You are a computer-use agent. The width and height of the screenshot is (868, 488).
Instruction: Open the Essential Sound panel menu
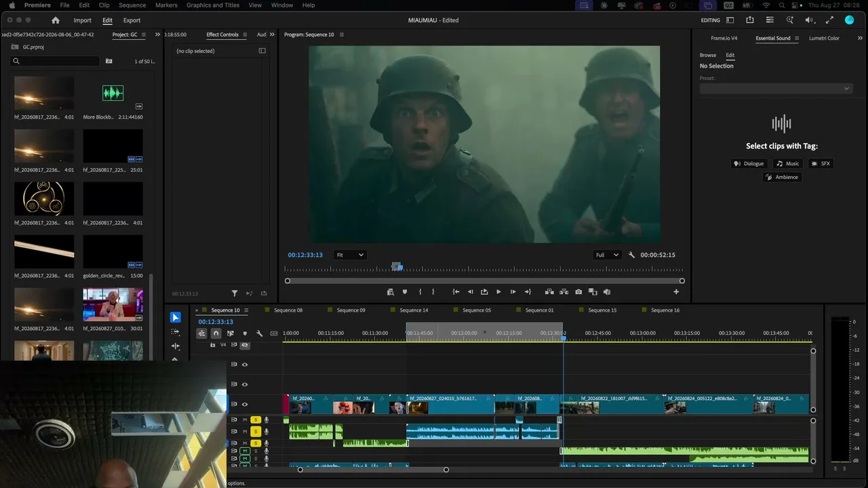point(797,39)
